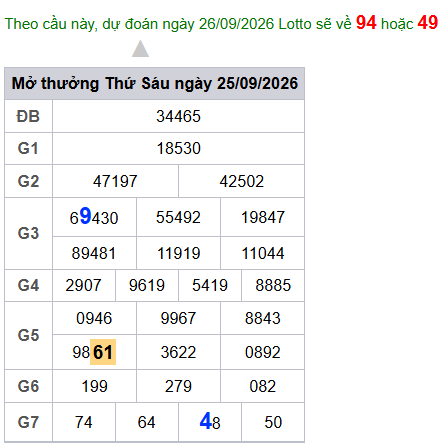The height and width of the screenshot is (447, 447).
Task: Click the G1 row label
Action: point(28,148)
